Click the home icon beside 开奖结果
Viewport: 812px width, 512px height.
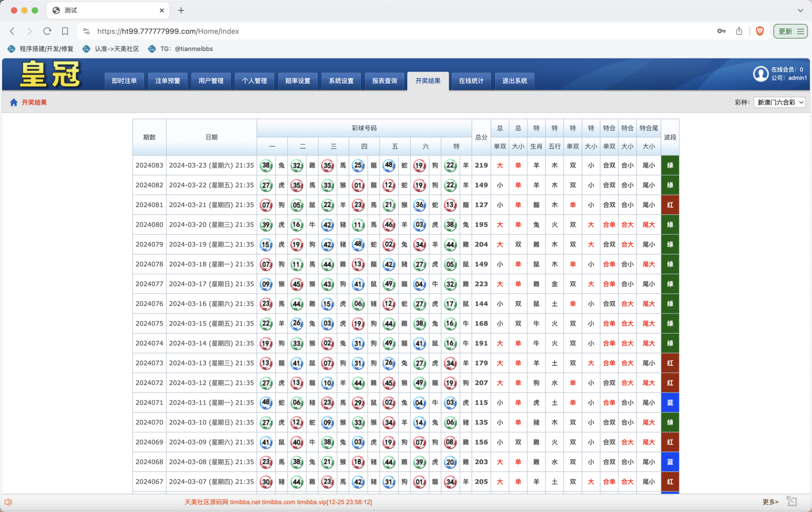pyautogui.click(x=14, y=102)
